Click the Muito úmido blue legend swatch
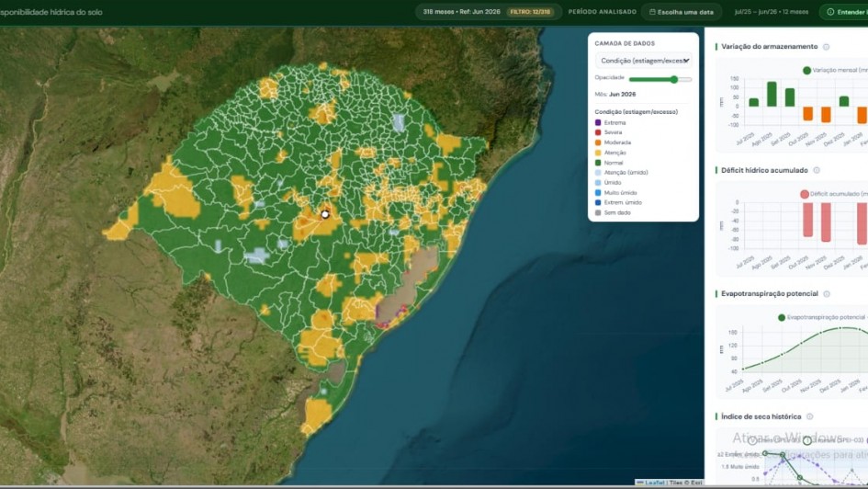Image resolution: width=868 pixels, height=489 pixels. [x=598, y=193]
